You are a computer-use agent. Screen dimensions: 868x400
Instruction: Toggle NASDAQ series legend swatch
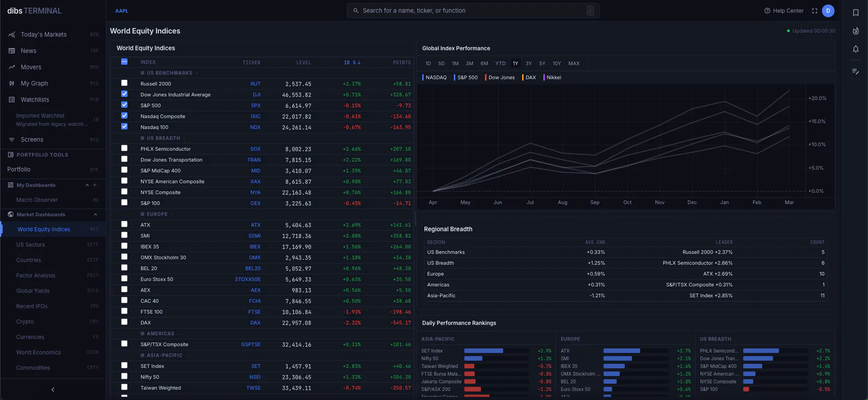423,77
